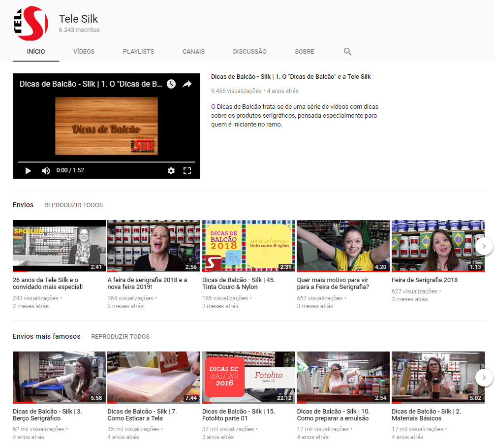Image resolution: width=495 pixels, height=448 pixels.
Task: Click the Tele Silk channel logo
Action: tap(31, 24)
